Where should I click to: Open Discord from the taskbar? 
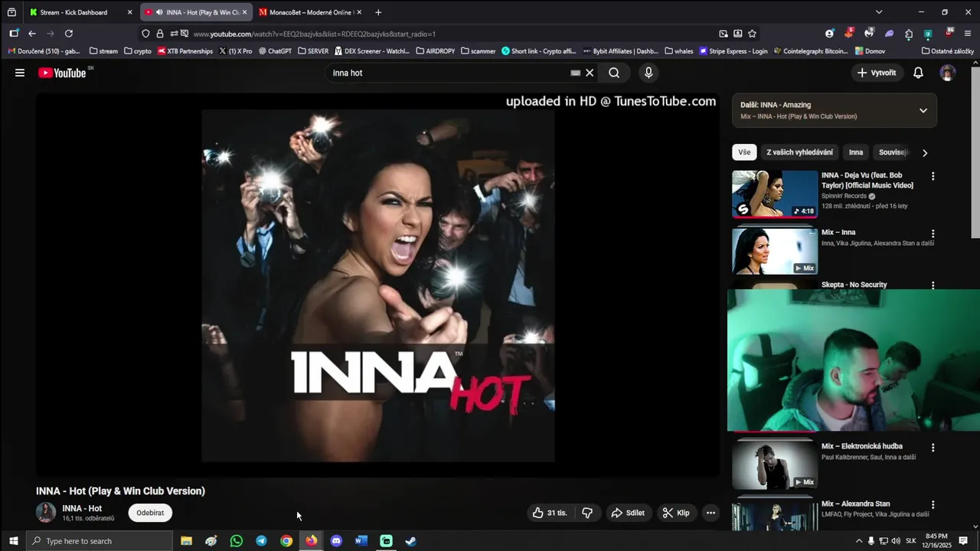pyautogui.click(x=336, y=541)
